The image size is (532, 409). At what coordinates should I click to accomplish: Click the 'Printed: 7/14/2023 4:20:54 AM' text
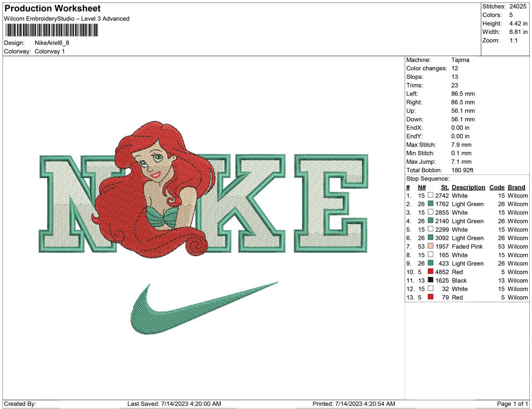click(x=354, y=404)
